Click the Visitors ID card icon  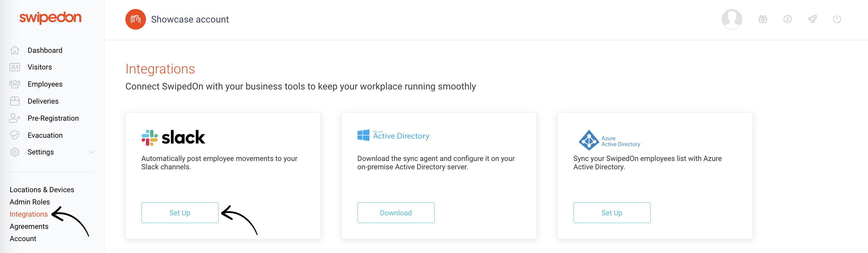[x=15, y=67]
